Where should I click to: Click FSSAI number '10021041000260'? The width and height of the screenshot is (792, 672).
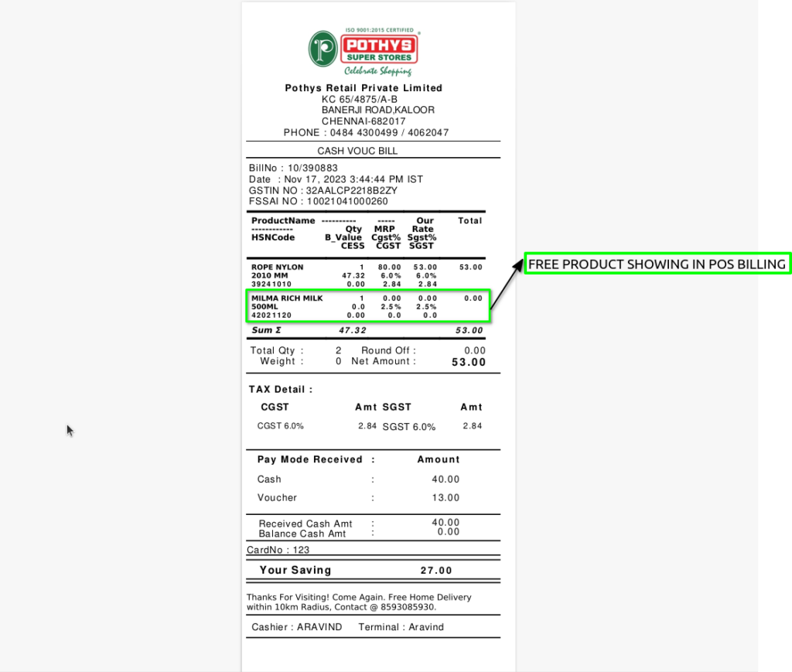pyautogui.click(x=347, y=202)
